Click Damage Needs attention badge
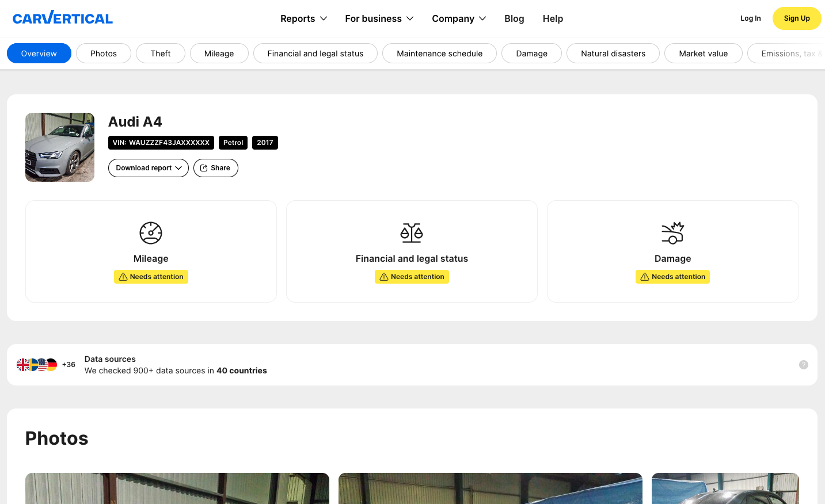 [x=672, y=277]
